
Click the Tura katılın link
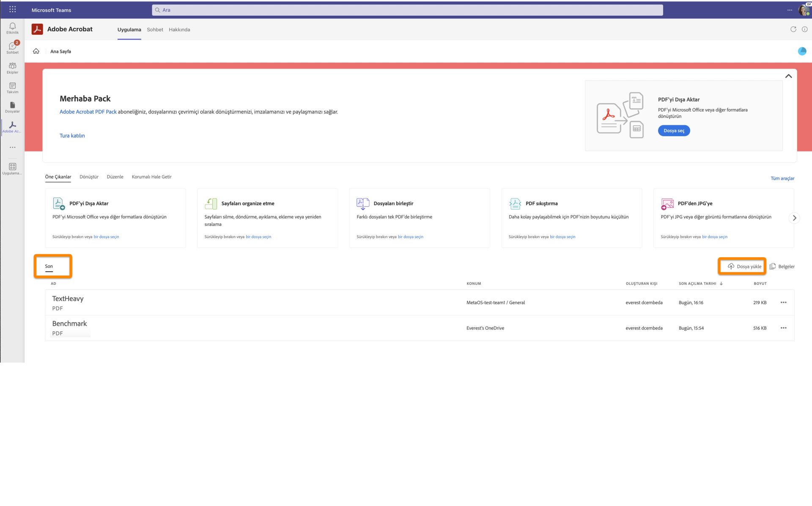pos(71,135)
